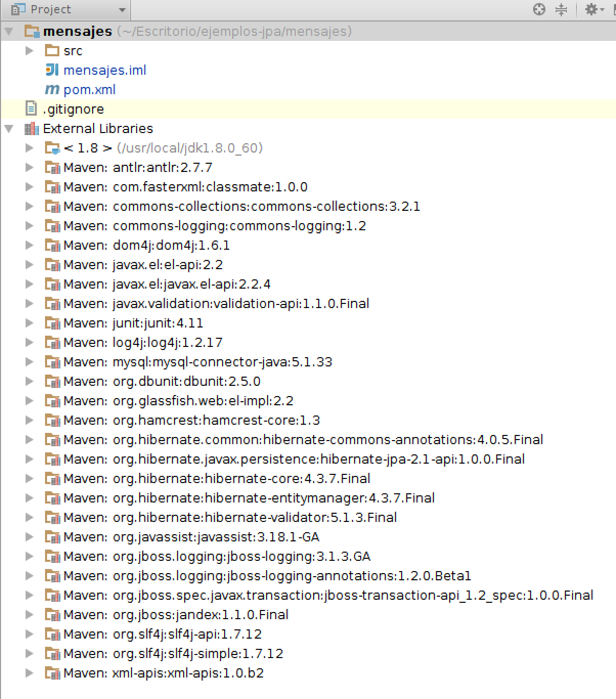Select hibernate-validator:5.1.3.Final row
Viewport: 616px width, 699px height.
tap(230, 517)
